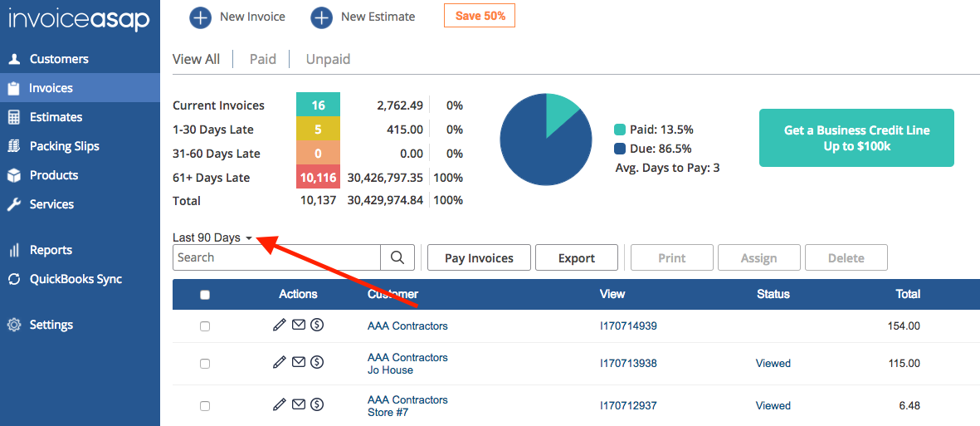Click the search magnifier icon
The width and height of the screenshot is (980, 426).
(x=397, y=257)
